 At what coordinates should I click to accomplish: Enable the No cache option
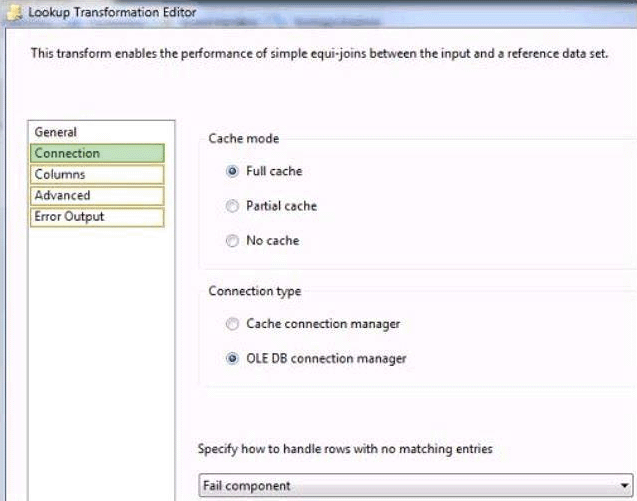pos(233,241)
